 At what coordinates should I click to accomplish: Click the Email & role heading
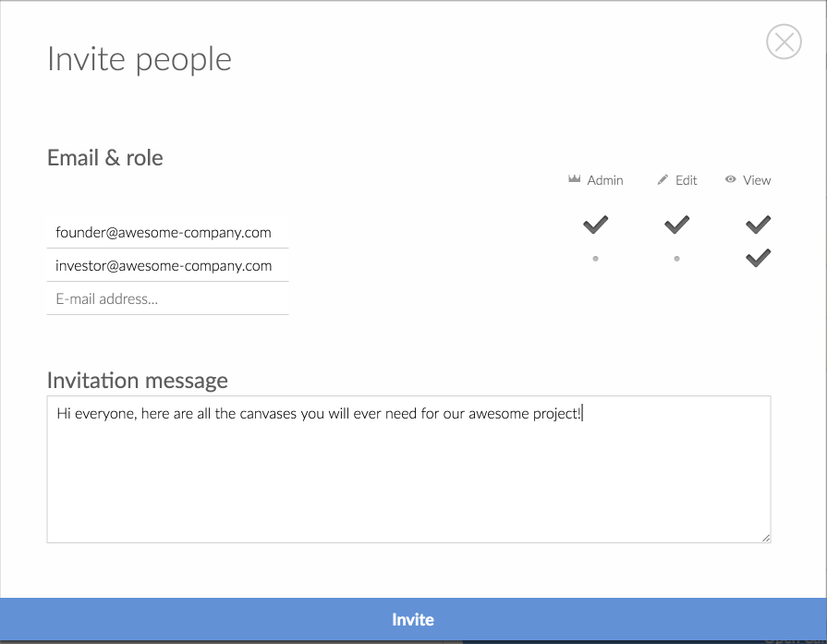(x=105, y=158)
